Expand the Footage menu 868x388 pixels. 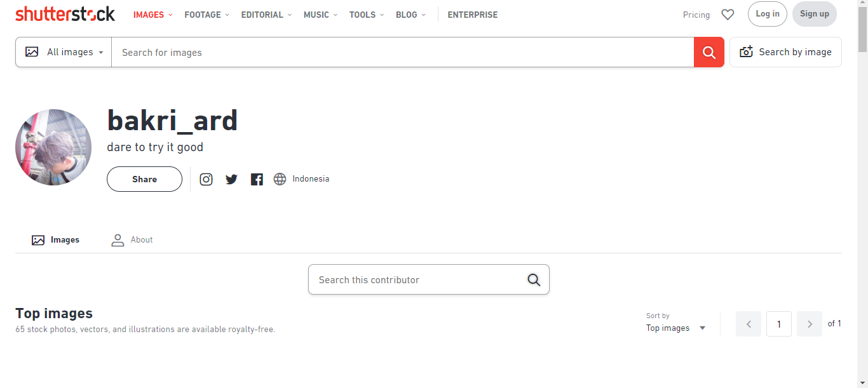pyautogui.click(x=207, y=15)
